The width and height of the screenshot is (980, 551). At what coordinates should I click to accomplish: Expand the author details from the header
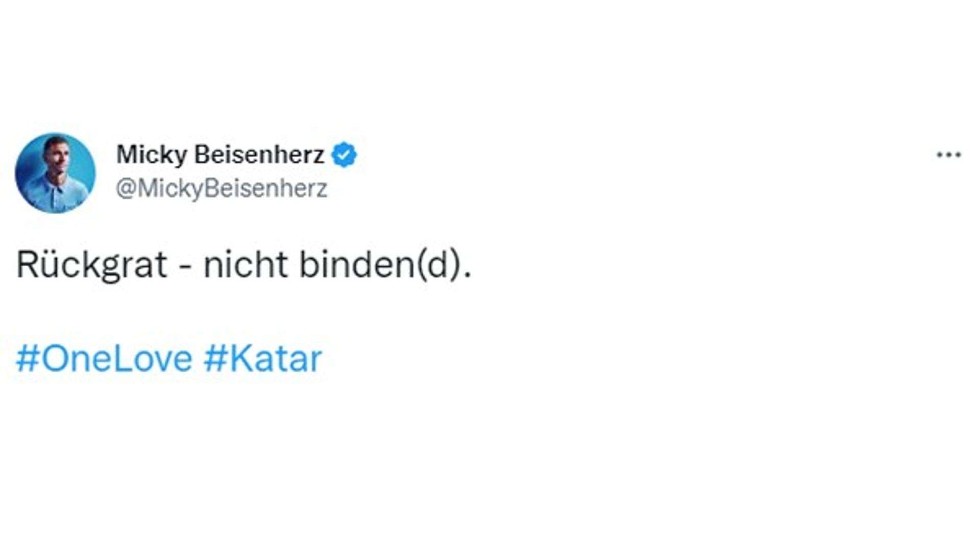219,155
